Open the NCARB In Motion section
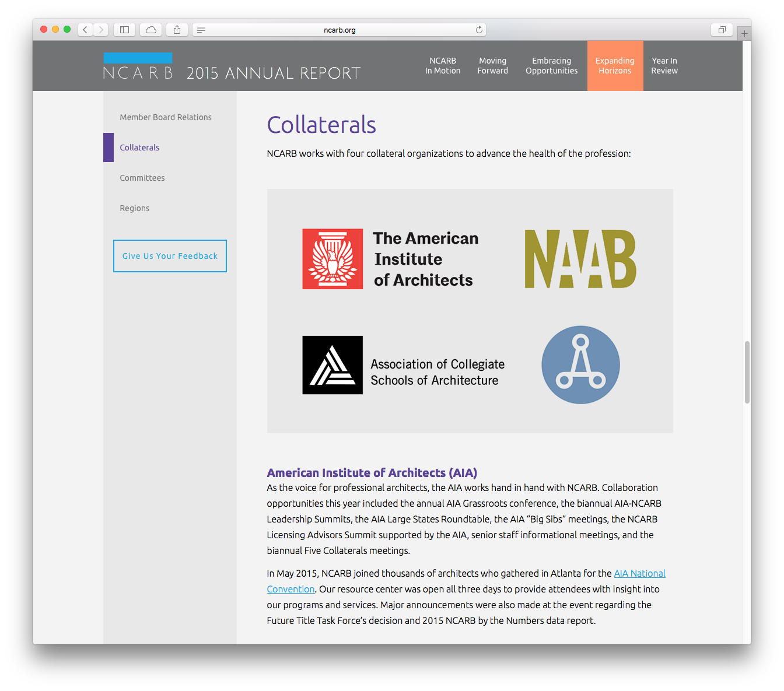 (x=443, y=66)
